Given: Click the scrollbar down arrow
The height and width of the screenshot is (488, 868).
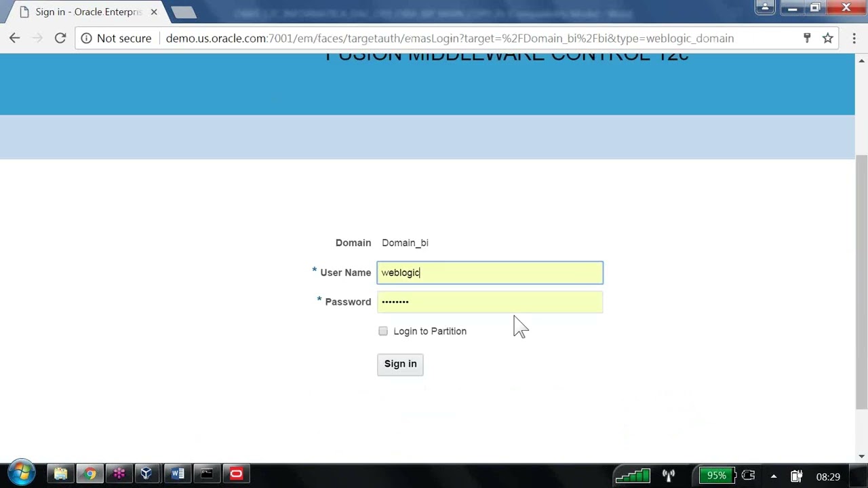Looking at the screenshot, I should (x=861, y=456).
